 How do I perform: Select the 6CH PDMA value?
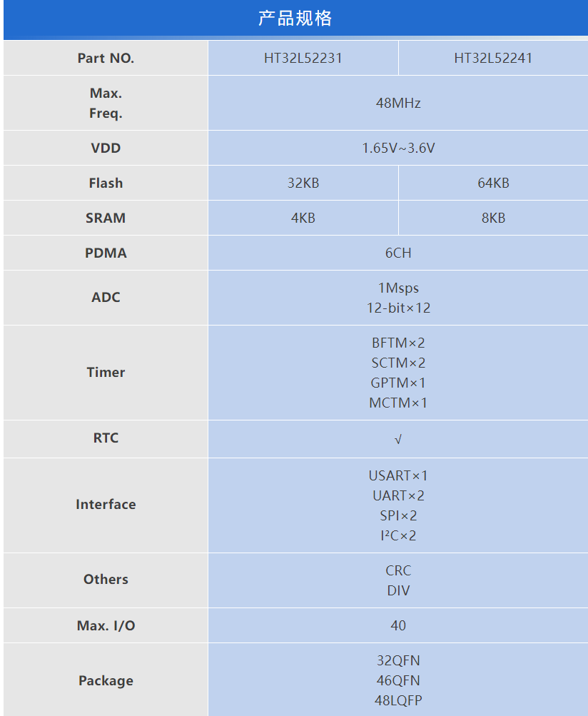pos(398,253)
